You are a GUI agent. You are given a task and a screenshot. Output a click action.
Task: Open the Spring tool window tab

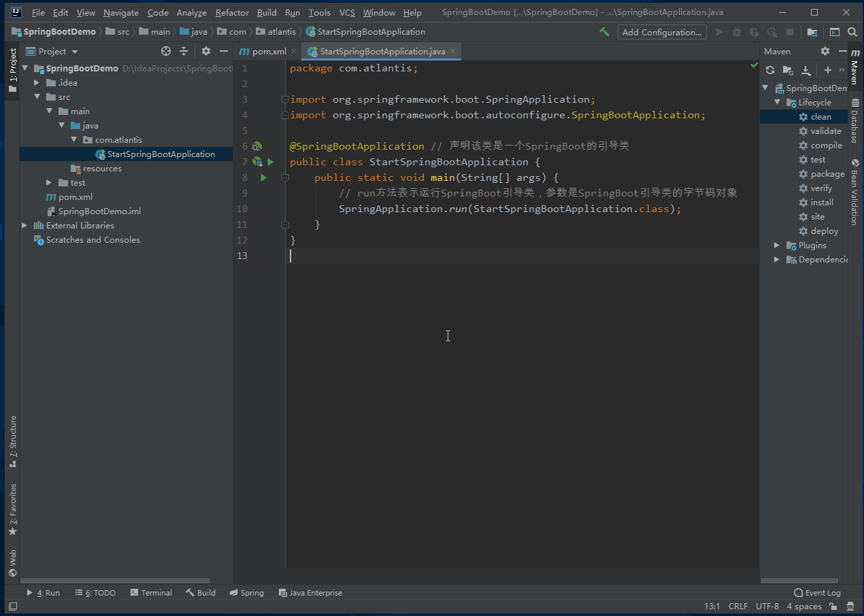pyautogui.click(x=246, y=593)
